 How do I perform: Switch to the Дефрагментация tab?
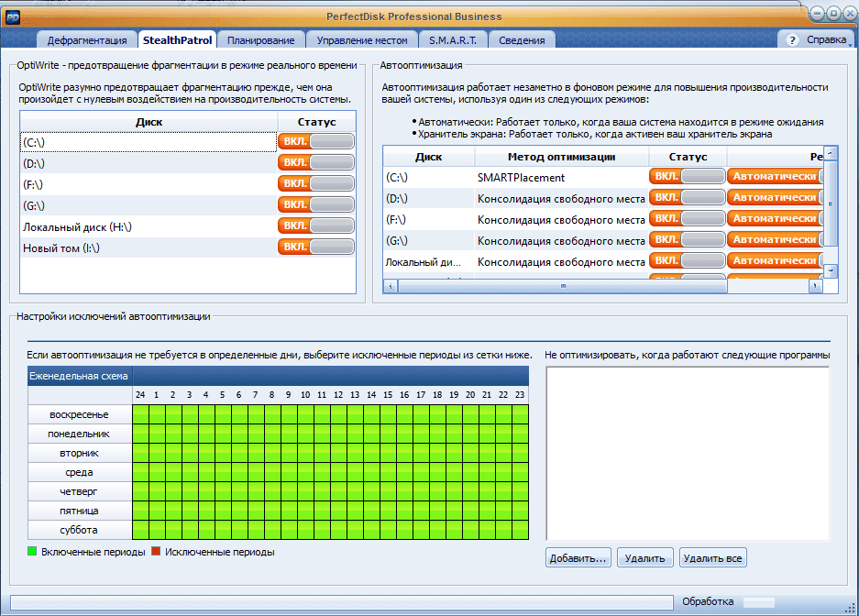coord(87,40)
